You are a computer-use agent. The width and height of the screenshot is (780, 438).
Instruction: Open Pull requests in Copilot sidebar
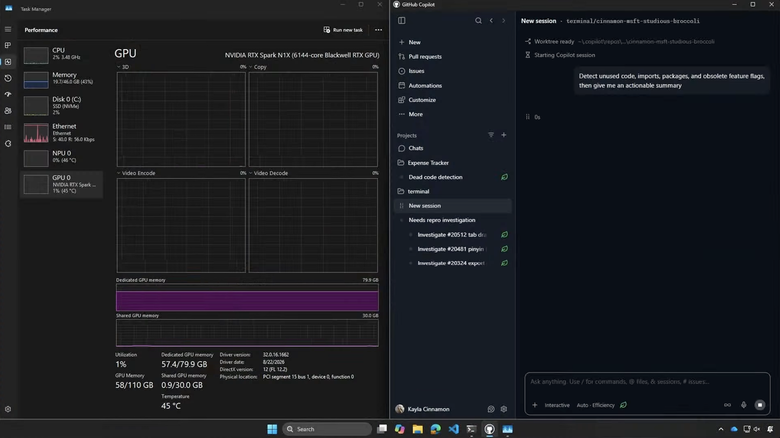pyautogui.click(x=453, y=57)
